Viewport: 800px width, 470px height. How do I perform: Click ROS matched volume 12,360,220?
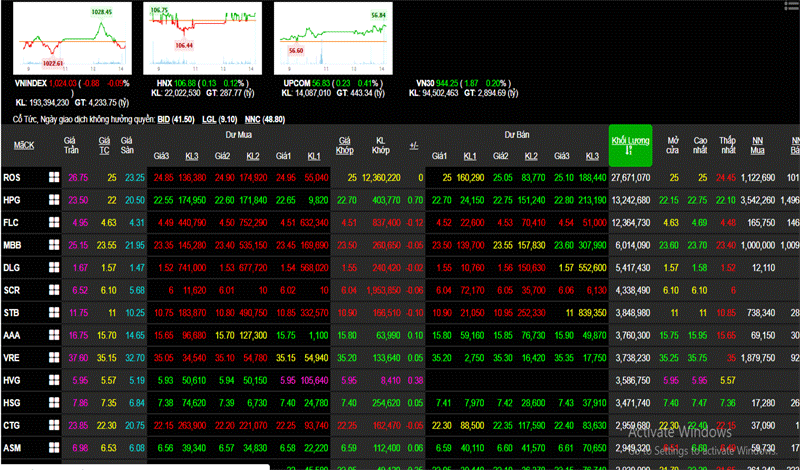(380, 178)
